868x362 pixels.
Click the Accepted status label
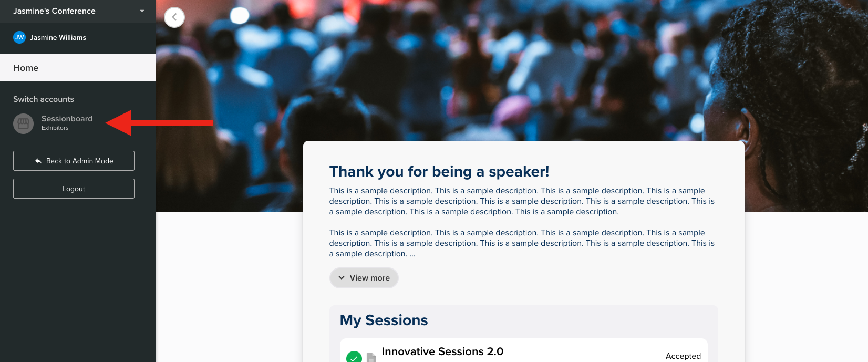click(683, 356)
